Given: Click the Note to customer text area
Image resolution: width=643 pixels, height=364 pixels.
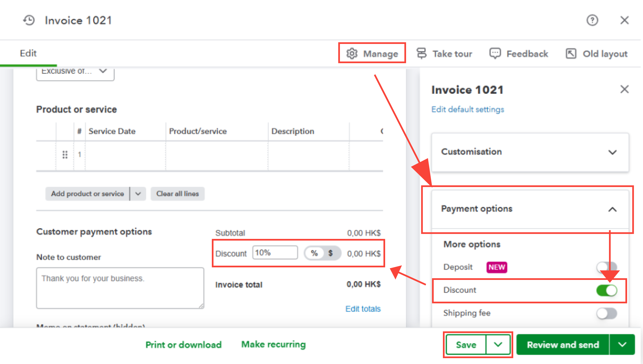Looking at the screenshot, I should [x=120, y=288].
